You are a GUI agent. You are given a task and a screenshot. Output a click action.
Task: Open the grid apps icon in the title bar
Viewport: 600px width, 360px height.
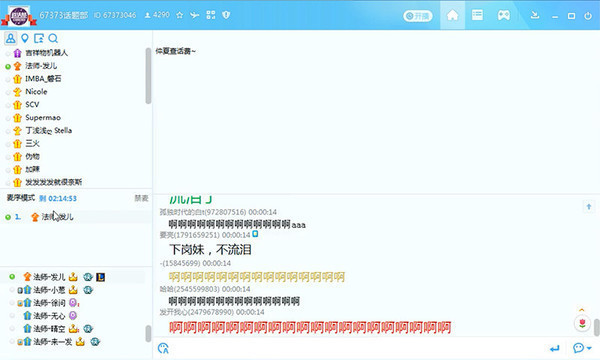(x=211, y=15)
